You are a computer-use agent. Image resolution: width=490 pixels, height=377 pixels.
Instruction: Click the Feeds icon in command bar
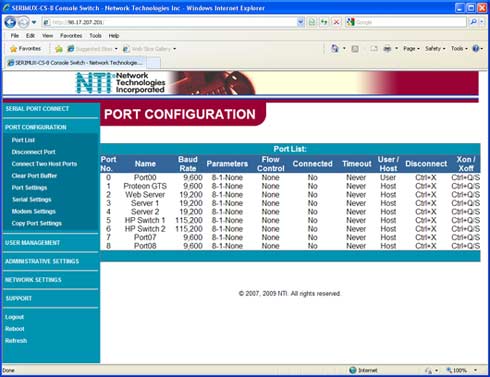(x=355, y=49)
